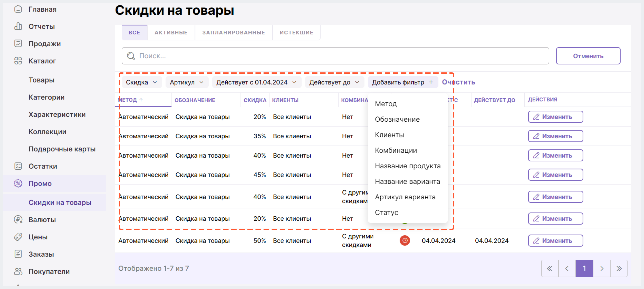This screenshot has height=289, width=644.
Task: Choose Обозначение in the filter menu
Action: pyautogui.click(x=408, y=119)
